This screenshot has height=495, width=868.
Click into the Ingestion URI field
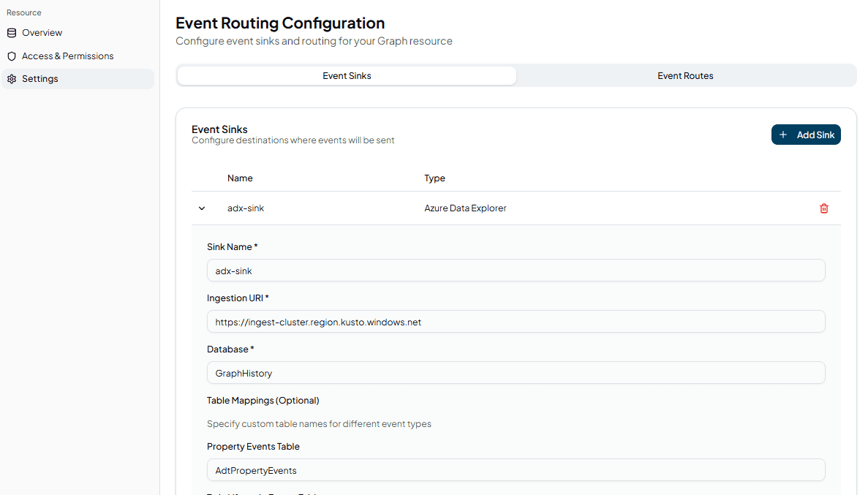[x=516, y=322]
